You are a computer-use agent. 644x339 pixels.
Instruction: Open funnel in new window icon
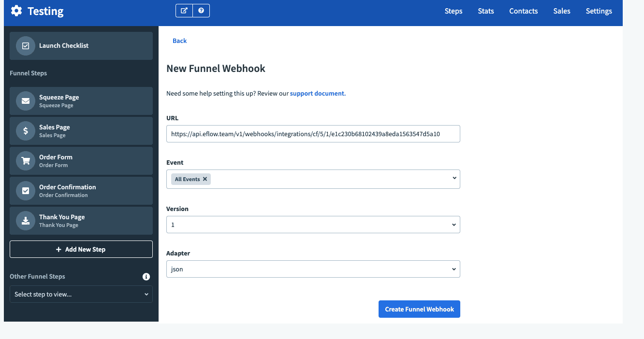[184, 11]
